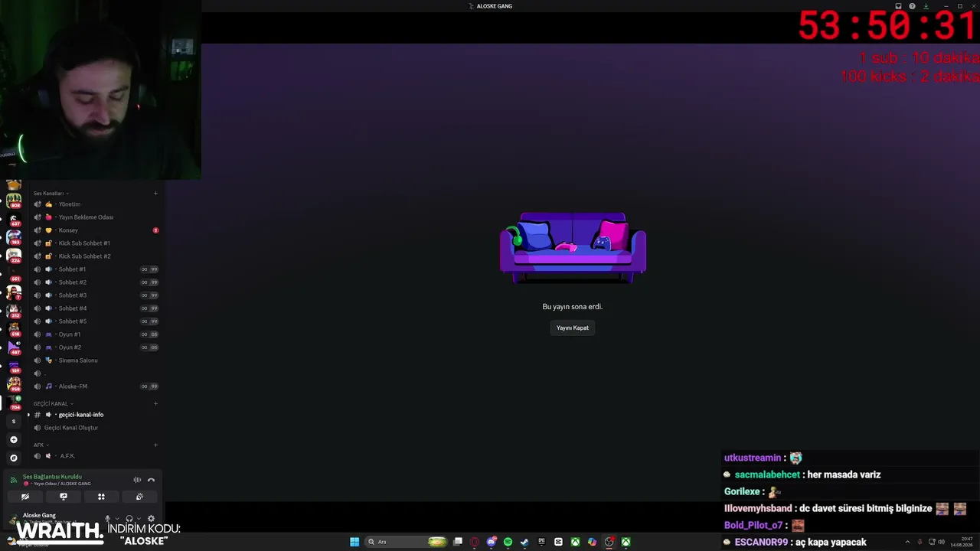Open Spotify from the taskbar
The height and width of the screenshot is (551, 980).
tap(508, 542)
